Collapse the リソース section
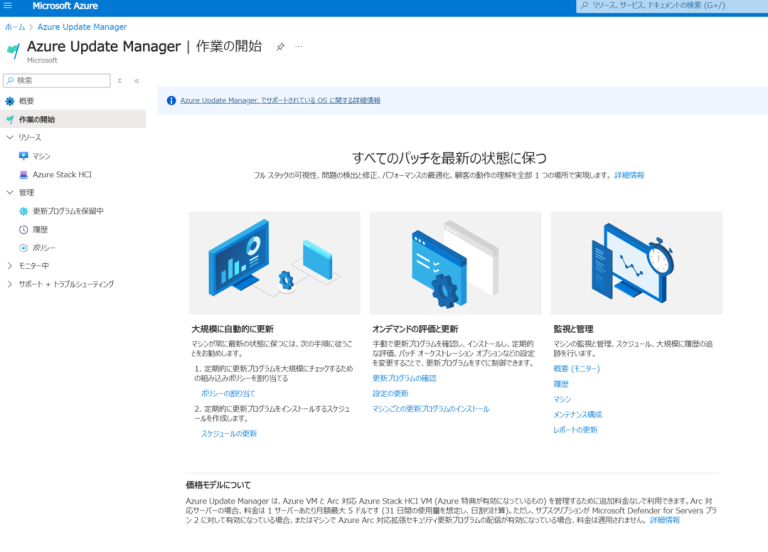768x552 pixels. [10, 137]
